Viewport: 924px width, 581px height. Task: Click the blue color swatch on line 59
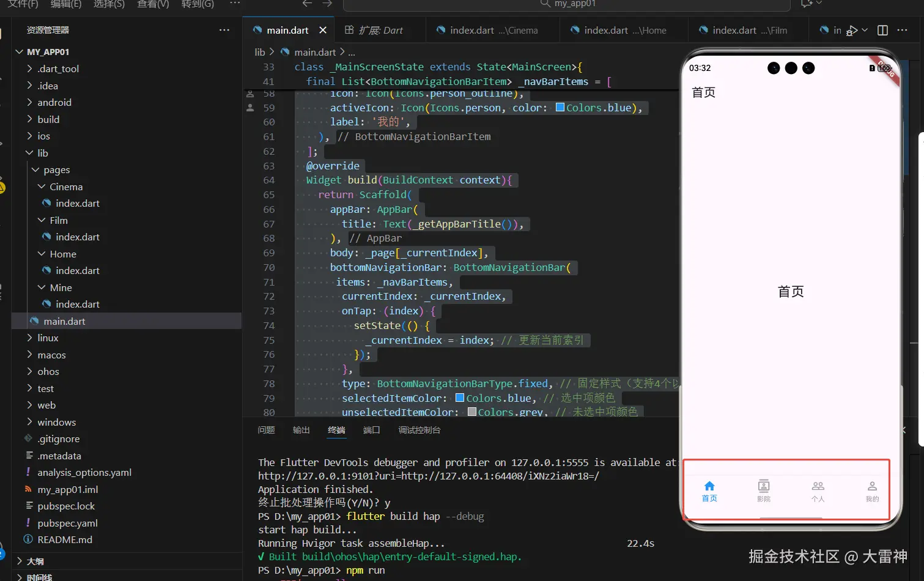click(x=560, y=108)
